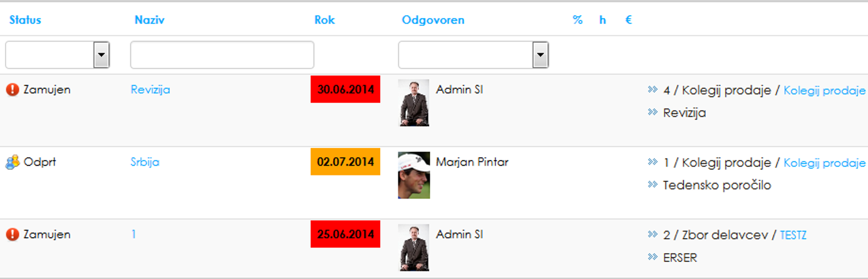The width and height of the screenshot is (868, 279).
Task: Click the arrow icon next to Revizija detail
Action: 653,113
